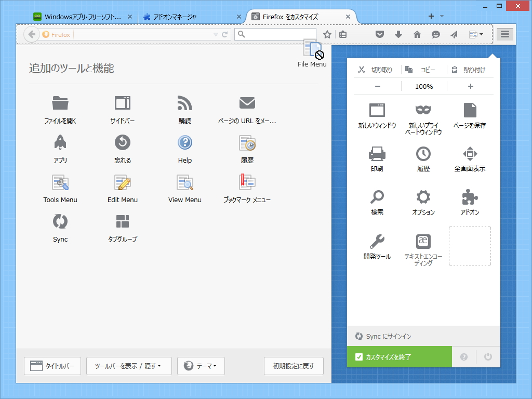Click the Tools Menu icon
Viewport: 532px width, 399px height.
tap(60, 182)
